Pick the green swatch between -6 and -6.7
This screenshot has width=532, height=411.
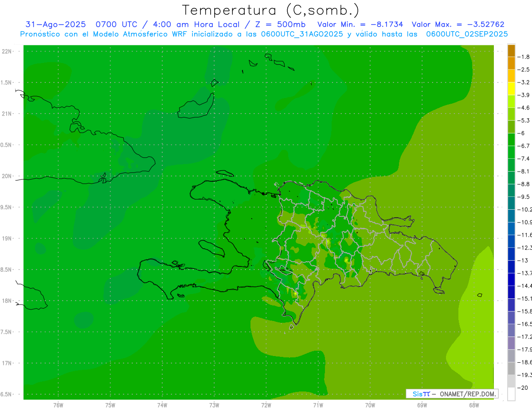coord(511,140)
